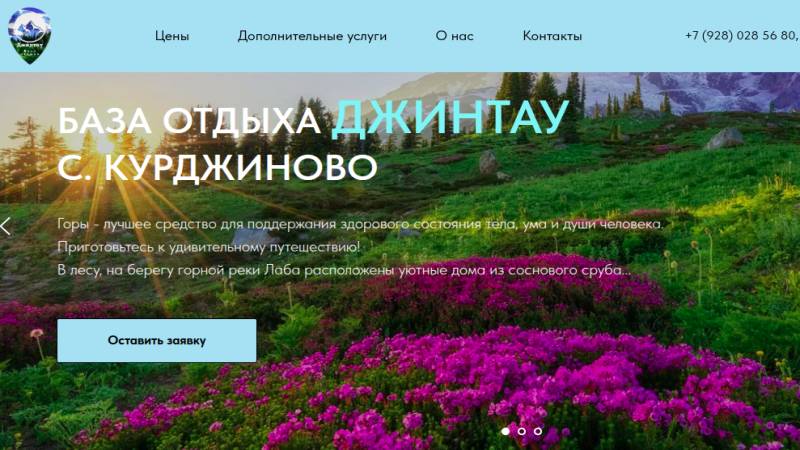Navigate to Контакты
This screenshot has height=450, width=800.
(x=552, y=36)
